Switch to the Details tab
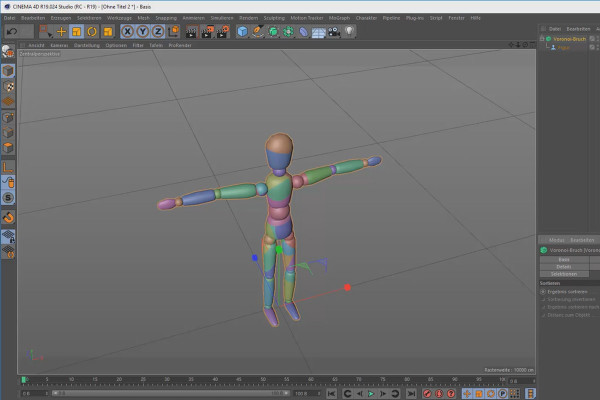This screenshot has height=400, width=600. point(564,267)
